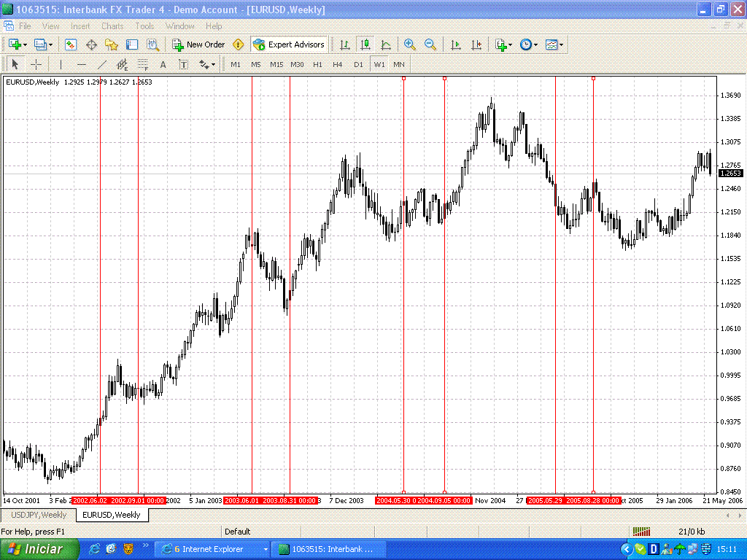The width and height of the screenshot is (747, 560).
Task: Select the Horizontal Line drawing tool
Action: (x=82, y=64)
